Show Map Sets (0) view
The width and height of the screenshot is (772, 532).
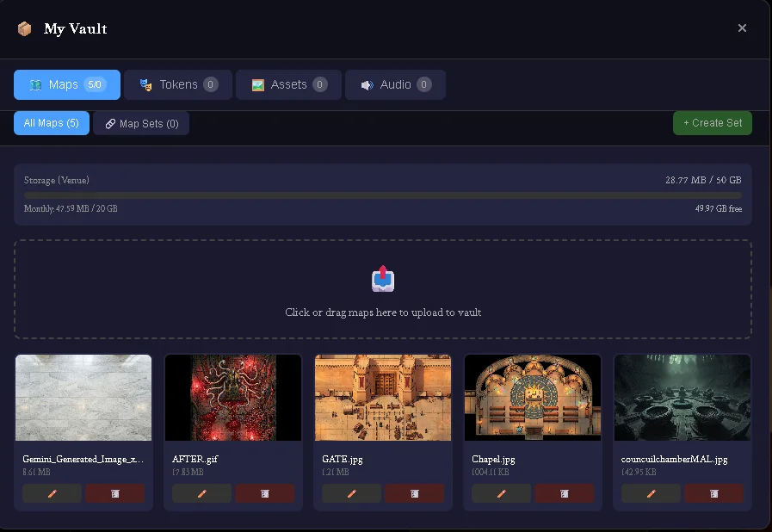point(141,124)
